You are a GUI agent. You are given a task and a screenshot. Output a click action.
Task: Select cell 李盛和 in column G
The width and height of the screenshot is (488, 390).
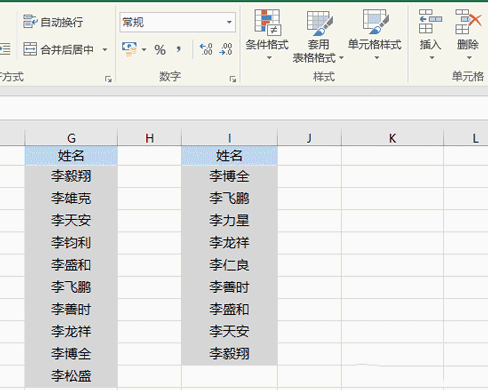click(71, 265)
